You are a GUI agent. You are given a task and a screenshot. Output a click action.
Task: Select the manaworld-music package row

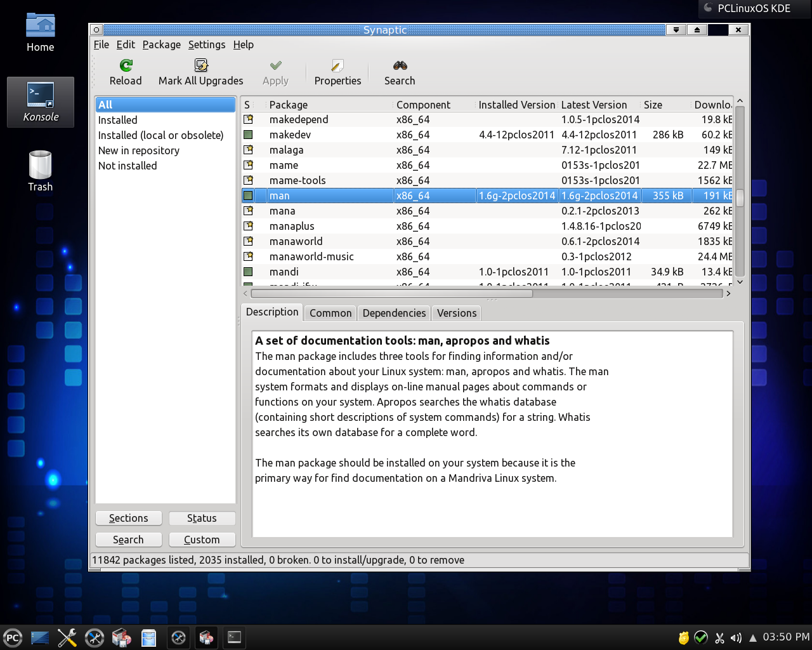click(x=487, y=256)
